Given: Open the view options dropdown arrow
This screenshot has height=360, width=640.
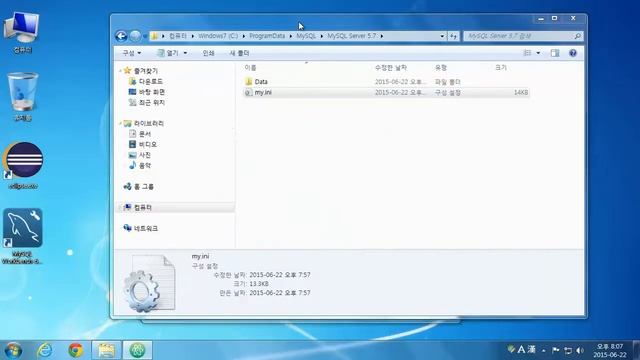Looking at the screenshot, I should coord(538,53).
